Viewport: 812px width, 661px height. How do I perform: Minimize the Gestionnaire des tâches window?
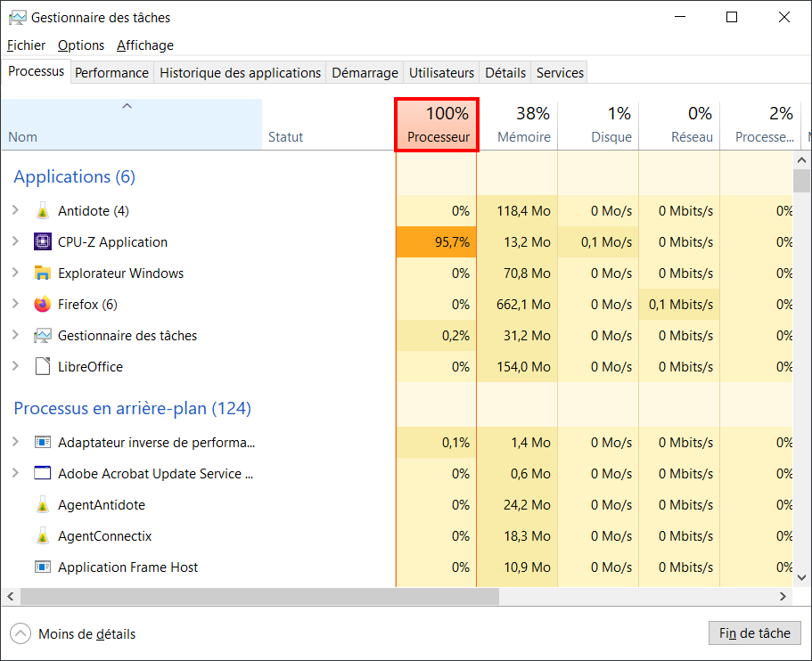680,17
